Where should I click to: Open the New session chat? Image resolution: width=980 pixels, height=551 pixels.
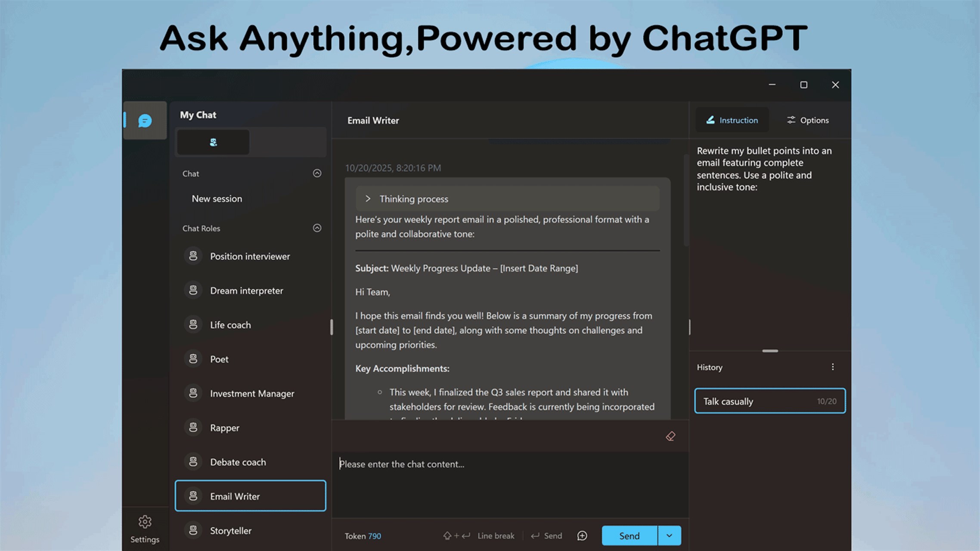(x=217, y=199)
